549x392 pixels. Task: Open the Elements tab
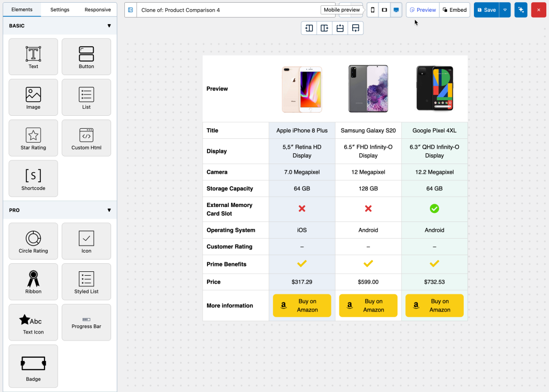click(x=21, y=10)
